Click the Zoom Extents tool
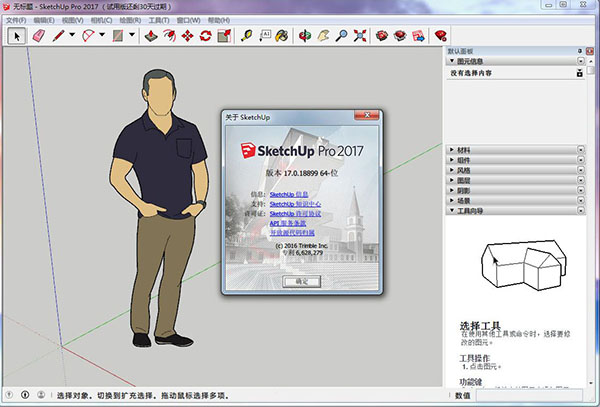Viewport: 600px width, 407px height. point(360,36)
